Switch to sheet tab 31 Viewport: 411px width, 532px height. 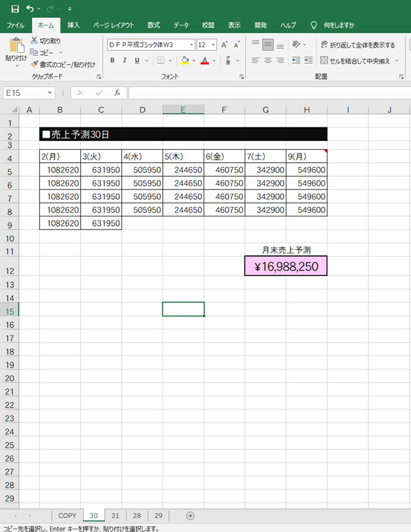click(115, 516)
